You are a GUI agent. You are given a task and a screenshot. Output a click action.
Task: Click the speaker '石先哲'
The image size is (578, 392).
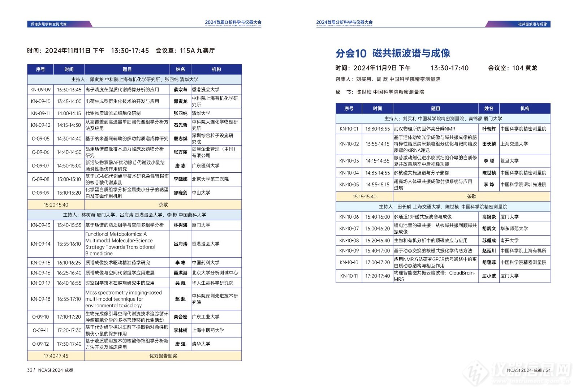point(180,125)
